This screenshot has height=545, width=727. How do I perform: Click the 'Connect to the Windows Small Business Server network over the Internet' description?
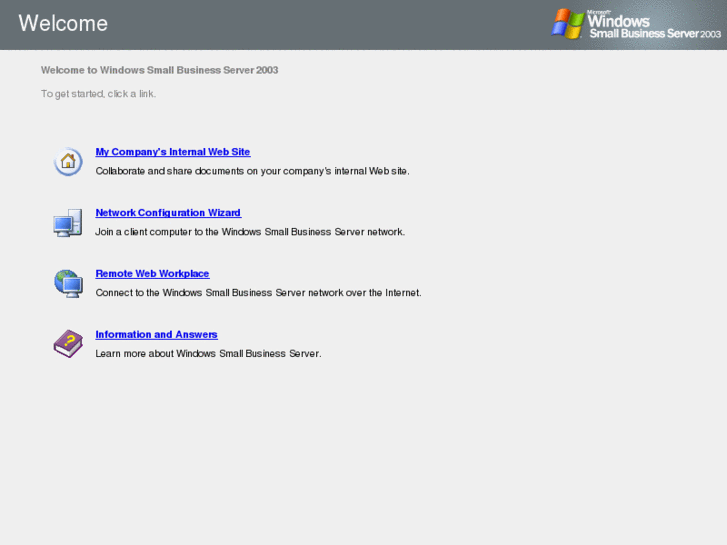click(x=258, y=292)
